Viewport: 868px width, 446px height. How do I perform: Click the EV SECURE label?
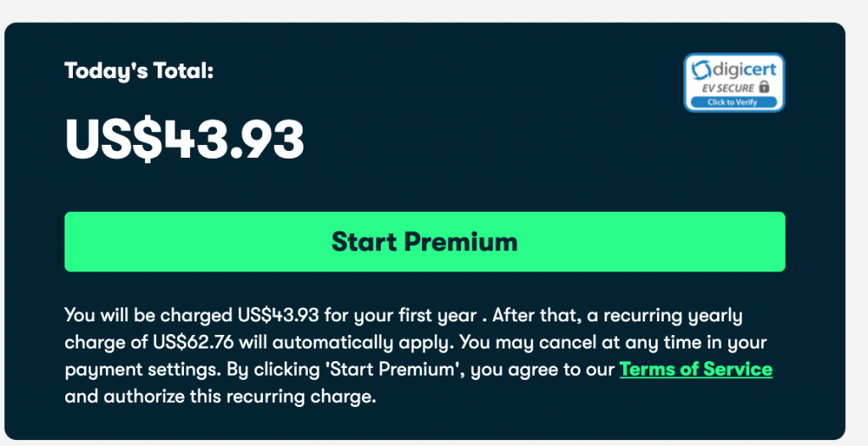point(728,88)
